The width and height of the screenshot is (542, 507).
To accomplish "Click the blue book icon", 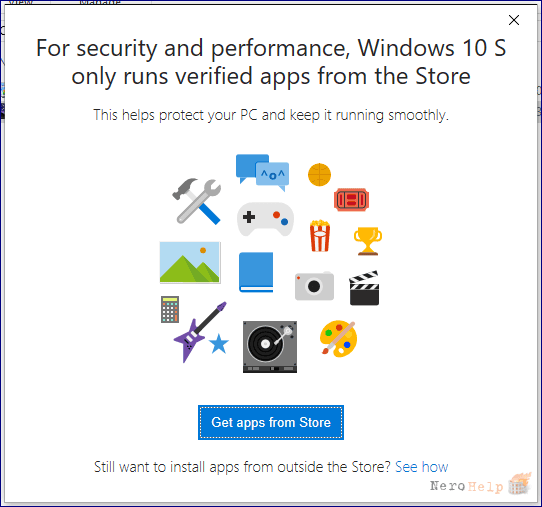I will point(256,272).
